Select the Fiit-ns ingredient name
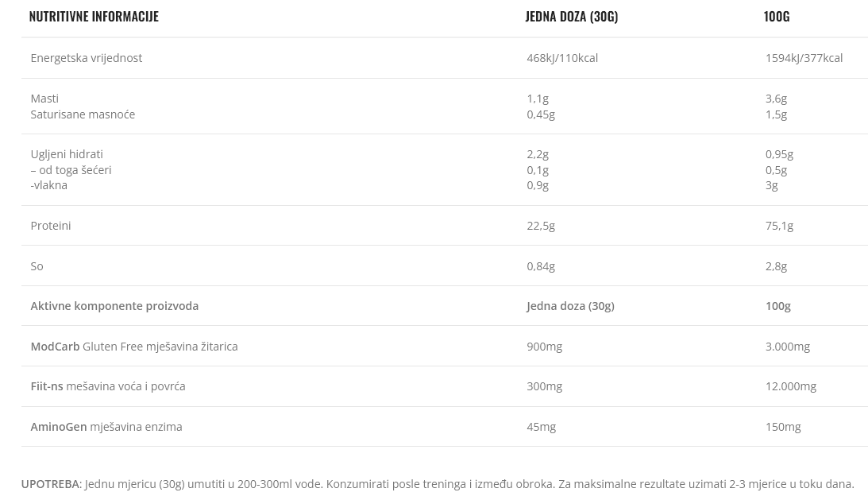Image resolution: width=868 pixels, height=496 pixels. (x=46, y=386)
